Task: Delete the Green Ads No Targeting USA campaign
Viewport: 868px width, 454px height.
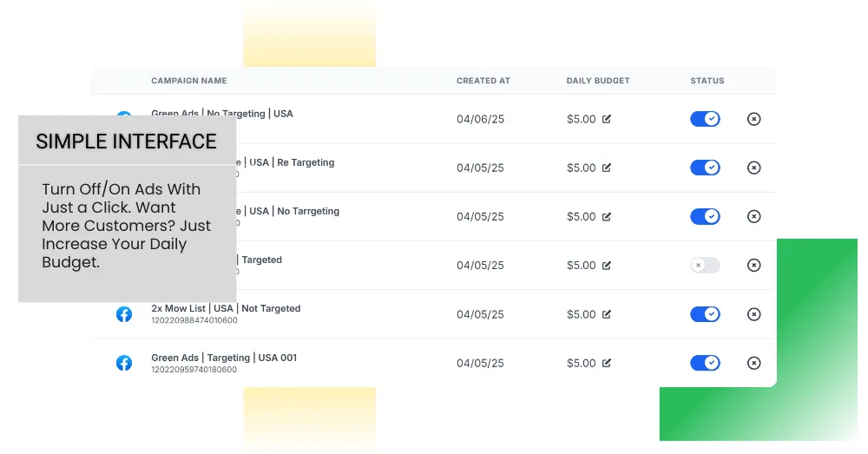Action: pos(753,119)
